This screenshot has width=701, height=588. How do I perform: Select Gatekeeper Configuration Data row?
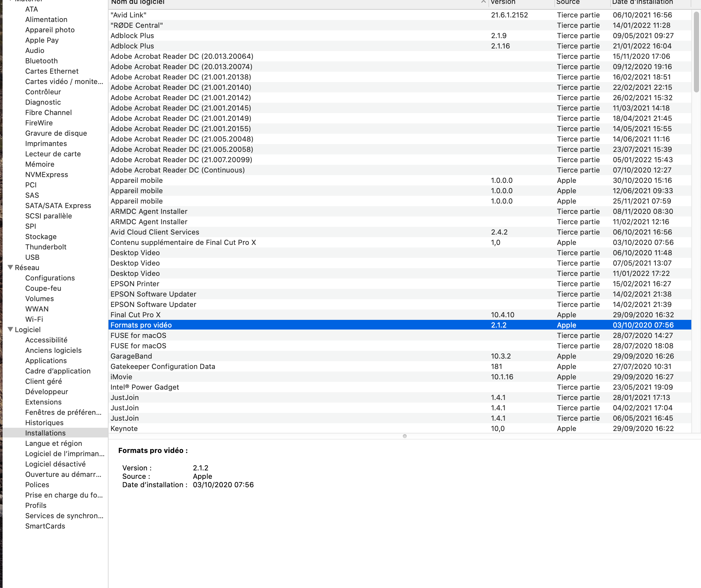pyautogui.click(x=400, y=367)
